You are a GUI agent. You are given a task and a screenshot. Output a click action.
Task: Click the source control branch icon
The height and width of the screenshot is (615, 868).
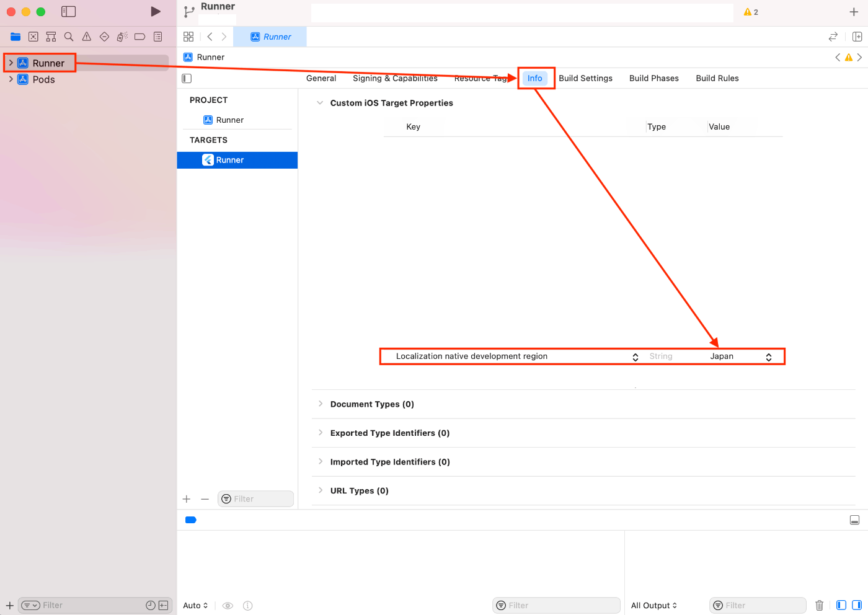(x=189, y=12)
